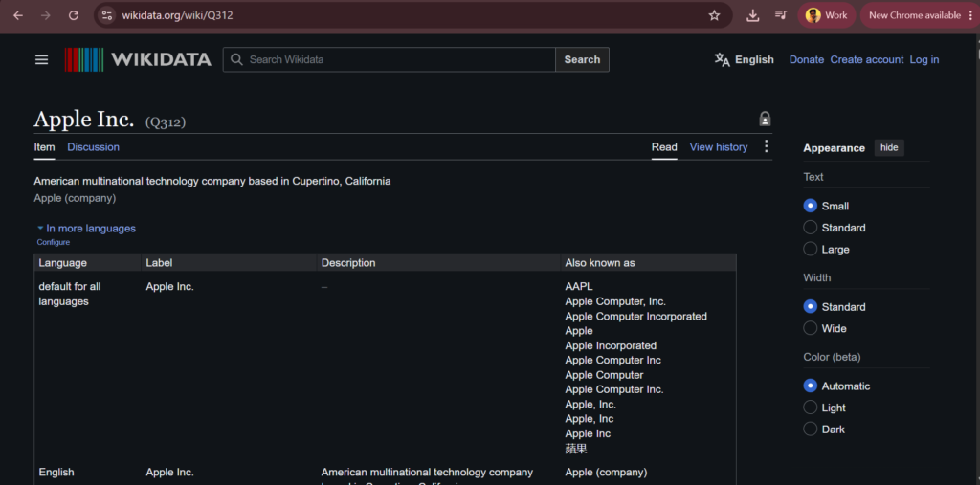Open Chrome downloads icon
The width and height of the screenshot is (980, 485).
coord(752,15)
